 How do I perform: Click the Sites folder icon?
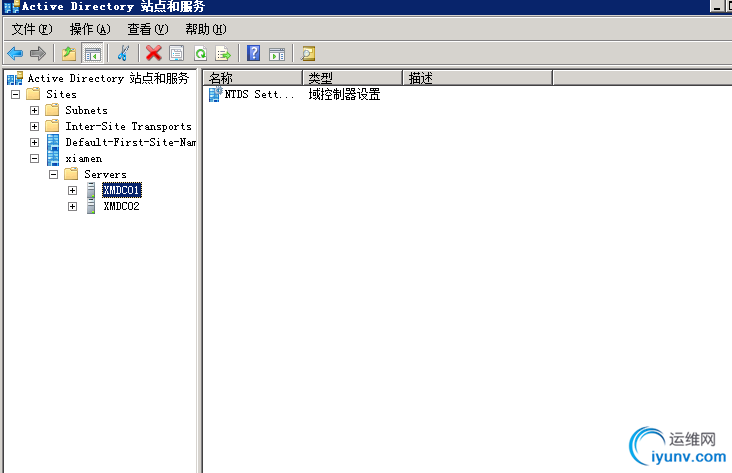tap(33, 94)
